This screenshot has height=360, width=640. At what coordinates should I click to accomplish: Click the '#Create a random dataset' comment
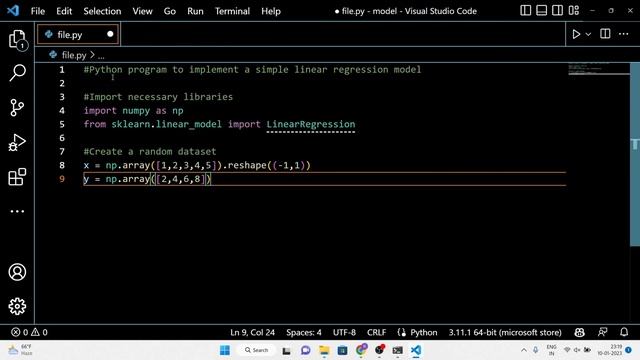[150, 151]
